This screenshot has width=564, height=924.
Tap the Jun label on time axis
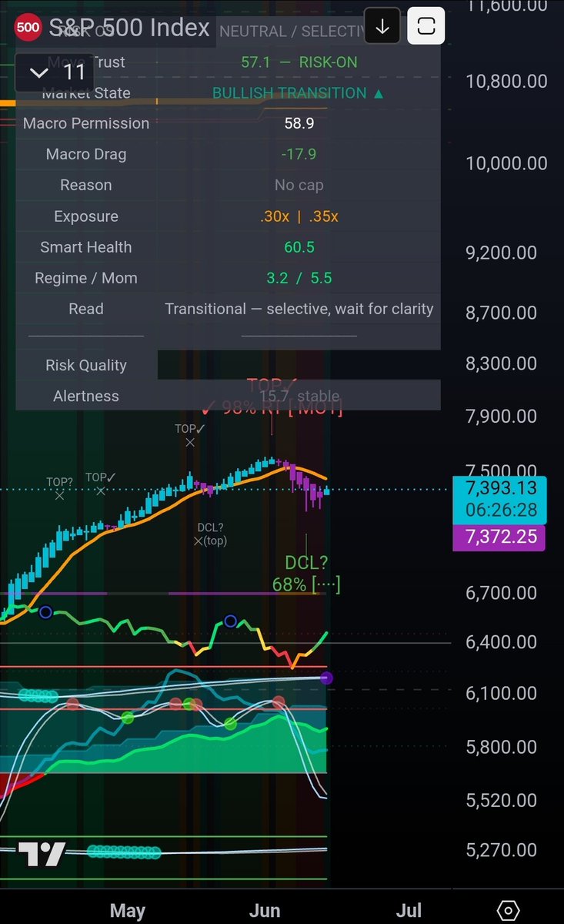pos(265,910)
